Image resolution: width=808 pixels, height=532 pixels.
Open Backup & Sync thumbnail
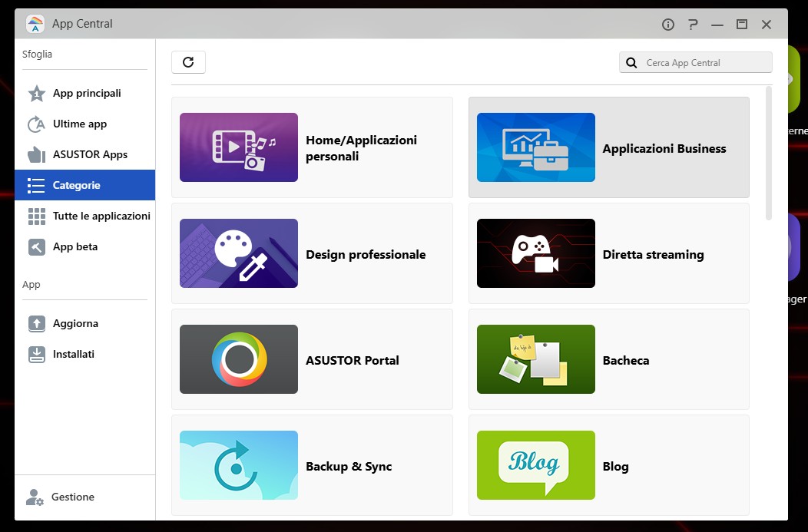click(x=239, y=465)
